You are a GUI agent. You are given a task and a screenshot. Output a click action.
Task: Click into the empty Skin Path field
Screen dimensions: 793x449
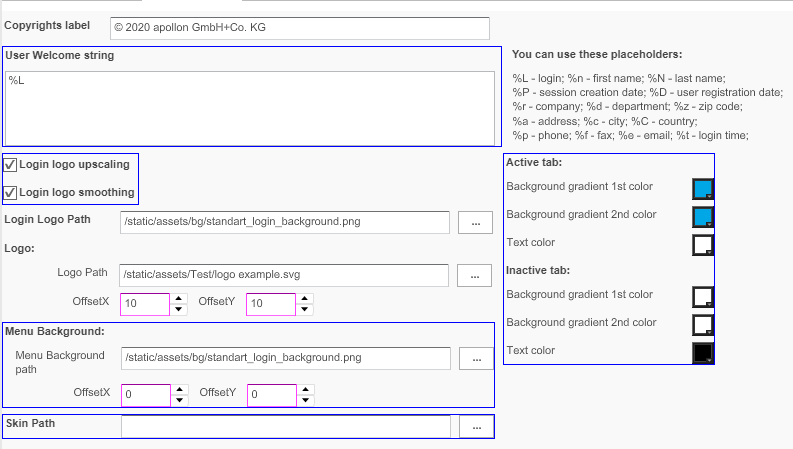click(x=285, y=427)
